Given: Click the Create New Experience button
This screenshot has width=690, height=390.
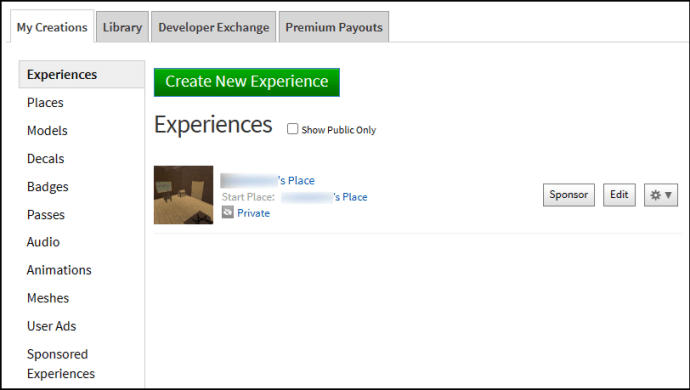Looking at the screenshot, I should (247, 82).
